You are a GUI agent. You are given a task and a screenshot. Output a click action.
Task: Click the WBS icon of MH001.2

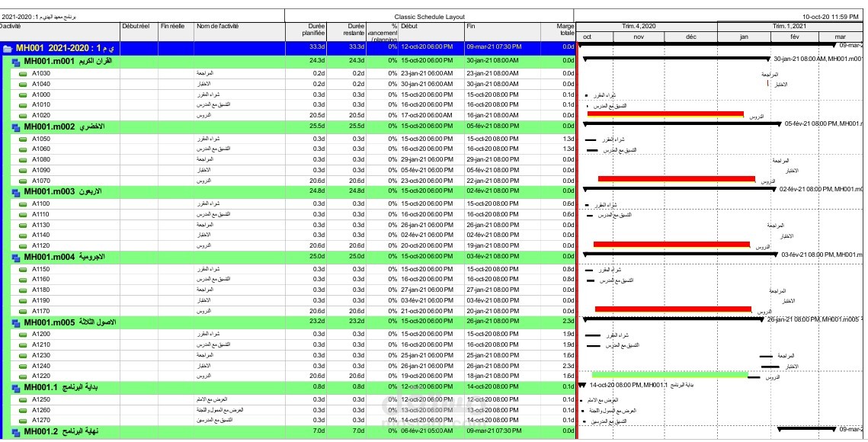pyautogui.click(x=15, y=432)
